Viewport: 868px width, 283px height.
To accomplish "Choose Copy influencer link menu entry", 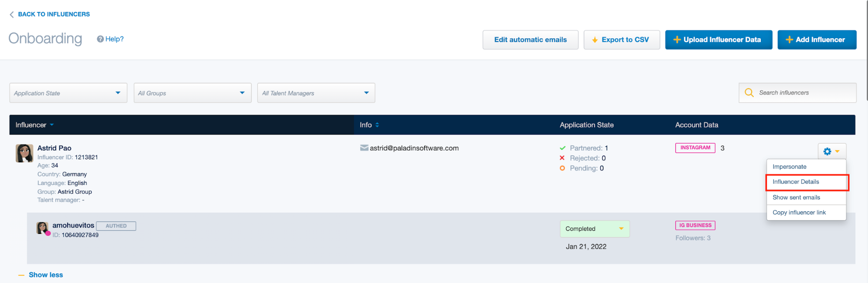I will 806,213.
